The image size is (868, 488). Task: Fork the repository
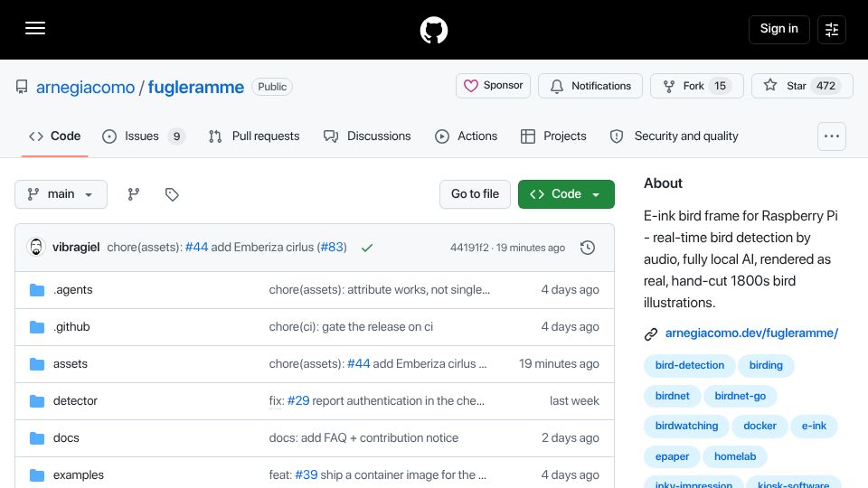click(x=697, y=86)
